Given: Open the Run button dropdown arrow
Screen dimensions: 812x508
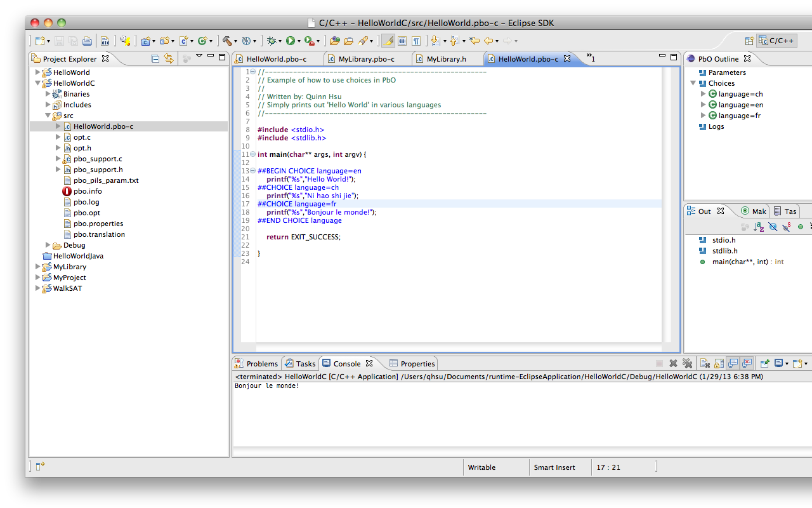Looking at the screenshot, I should click(299, 41).
